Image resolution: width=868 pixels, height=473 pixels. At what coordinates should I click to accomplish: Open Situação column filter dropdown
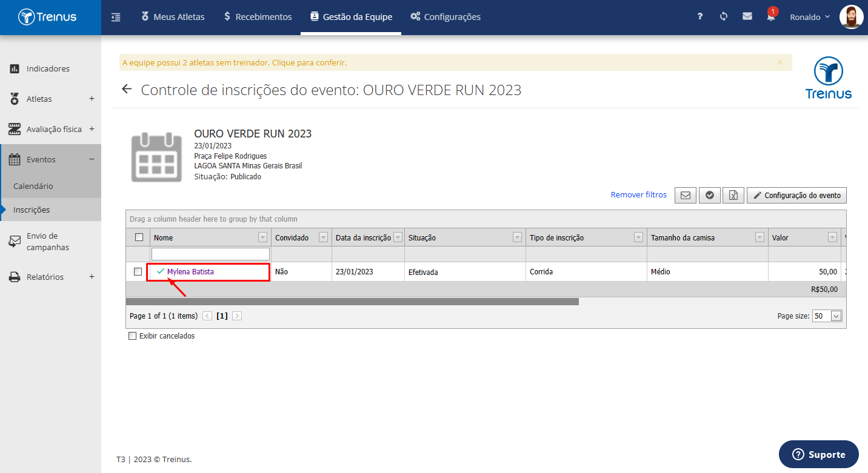[517, 237]
